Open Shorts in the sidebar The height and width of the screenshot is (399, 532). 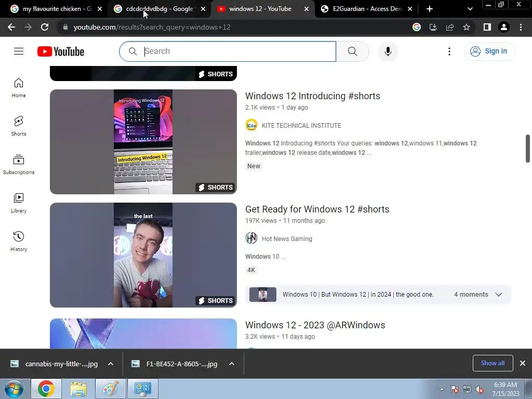click(x=19, y=126)
